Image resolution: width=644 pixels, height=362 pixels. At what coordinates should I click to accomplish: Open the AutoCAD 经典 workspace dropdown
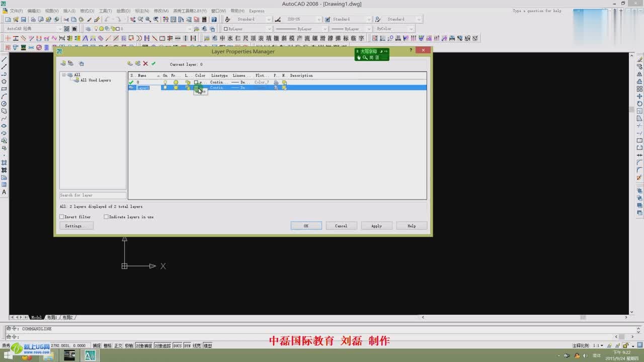click(59, 29)
